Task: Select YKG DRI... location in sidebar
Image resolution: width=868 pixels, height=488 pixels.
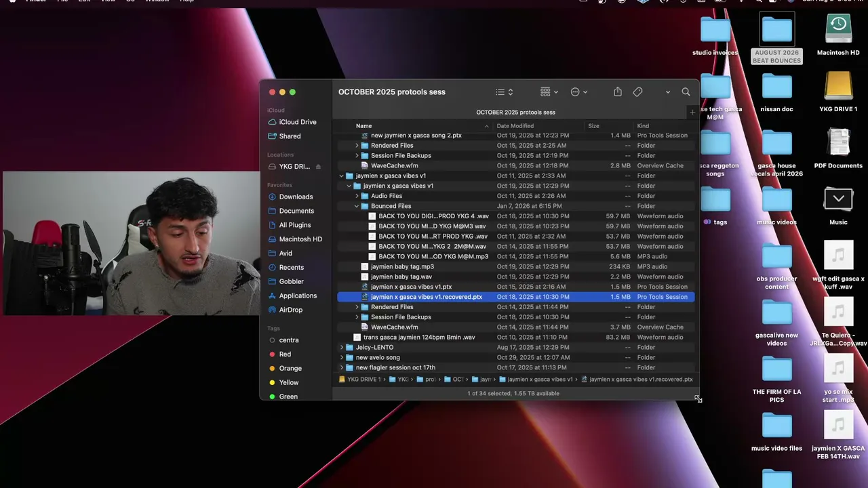Action: coord(294,167)
